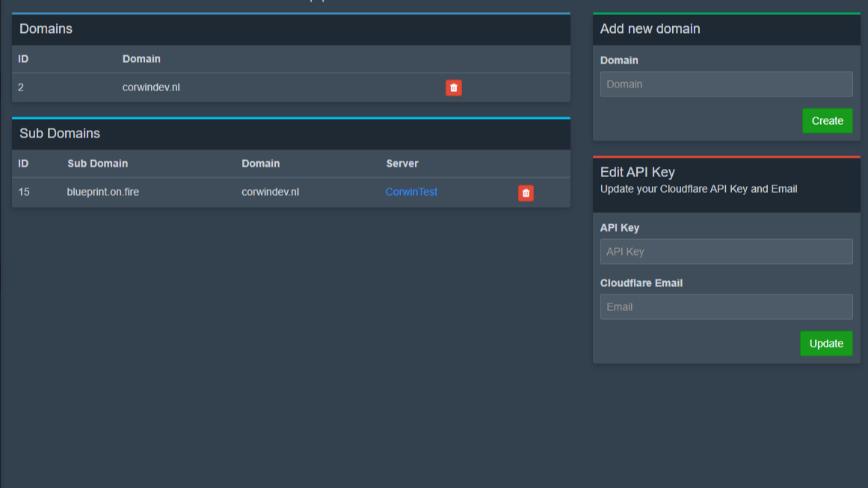
Task: Click the Domains panel heading
Action: pos(46,29)
